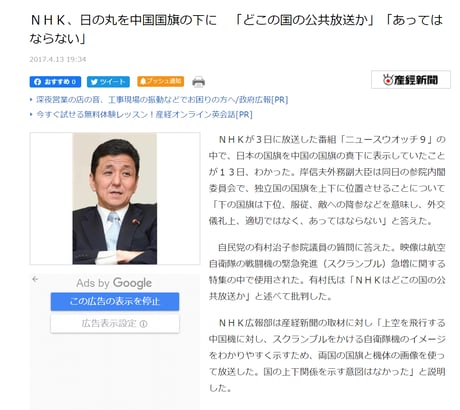Screen dimensions: 460x410
Task: Click the first paragraph mentioning ニュースウオッチ9
Action: point(327,180)
